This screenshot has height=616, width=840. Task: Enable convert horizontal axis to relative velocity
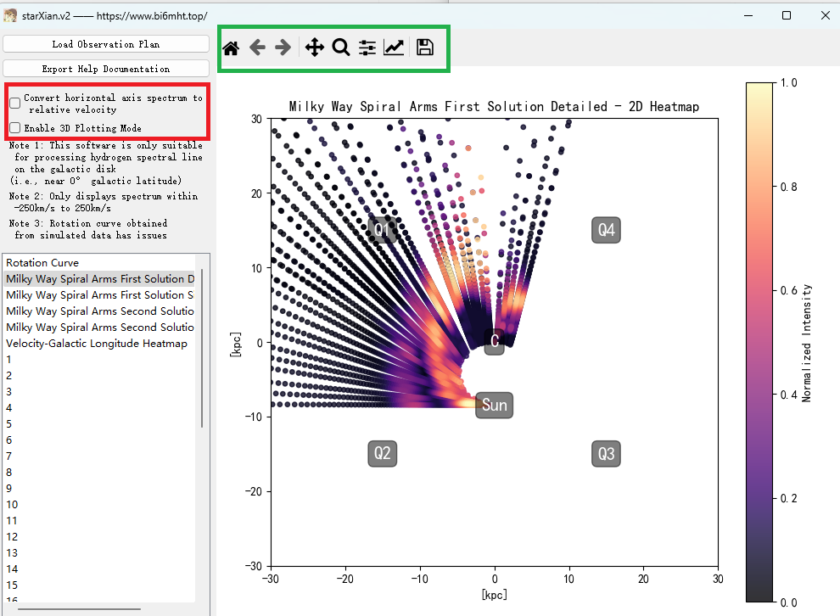(15, 104)
